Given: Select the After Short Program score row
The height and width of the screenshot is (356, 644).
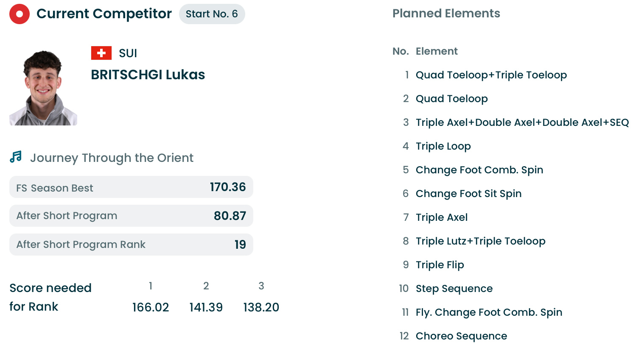Looking at the screenshot, I should (131, 216).
